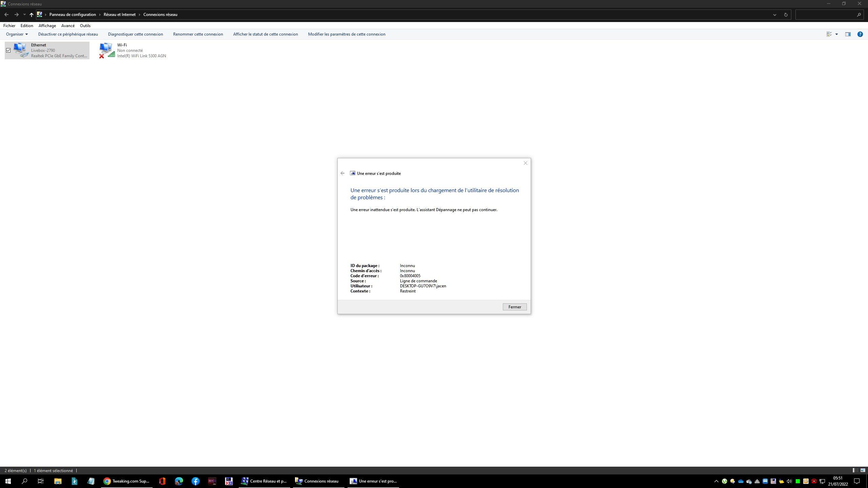Navigate to Réseau et Internet breadcrumb
This screenshot has height=488, width=868.
click(119, 15)
